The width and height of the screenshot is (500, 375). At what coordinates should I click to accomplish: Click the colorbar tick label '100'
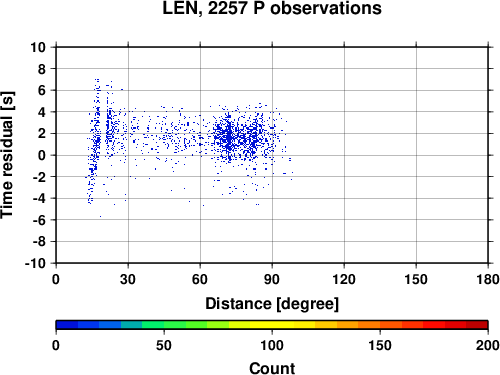coord(272,345)
